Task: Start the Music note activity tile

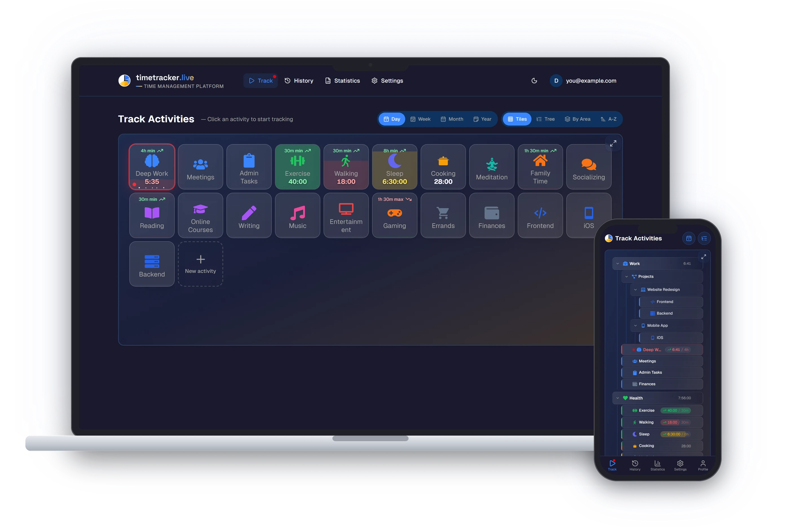Action: pyautogui.click(x=297, y=215)
